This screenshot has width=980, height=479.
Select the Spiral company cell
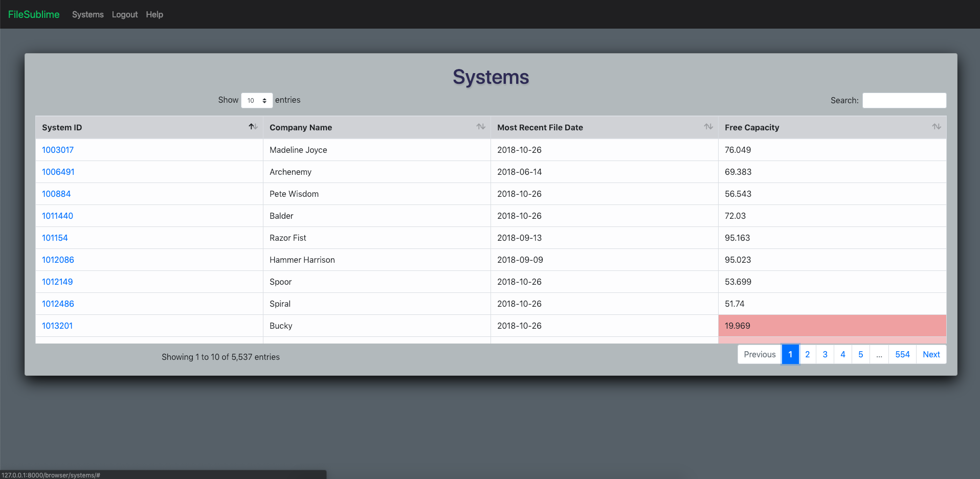[377, 304]
